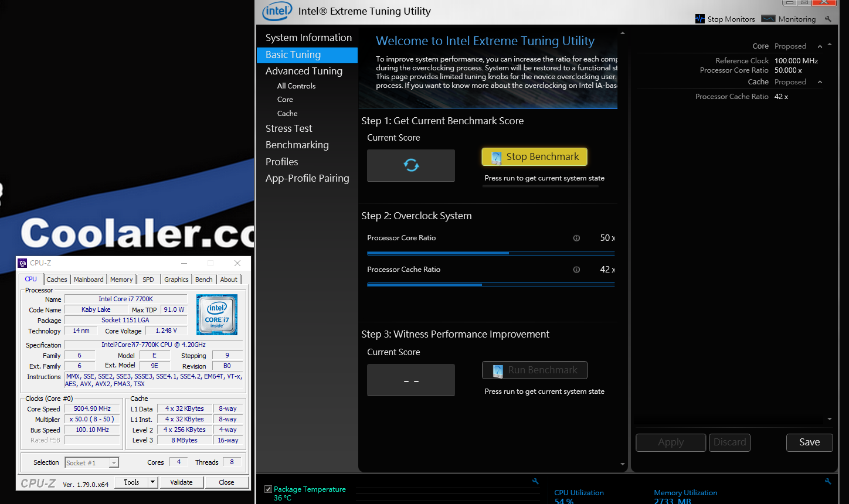Switch to the Graphics tab in CPU-Z
Viewport: 849px width, 504px height.
point(176,280)
